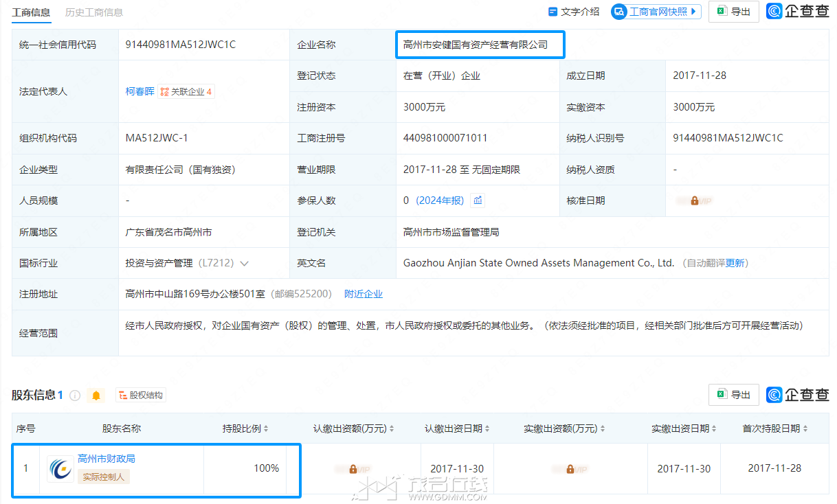Click the lock icon under 实缴出资额

point(569,469)
